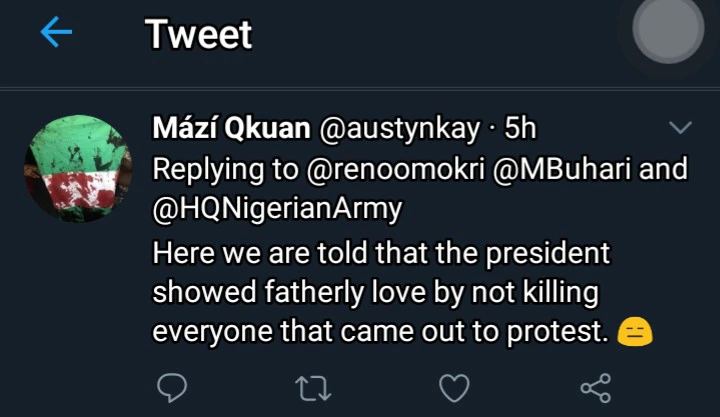Click the 5h timestamp
Image resolution: width=720 pixels, height=417 pixels.
[x=519, y=128]
